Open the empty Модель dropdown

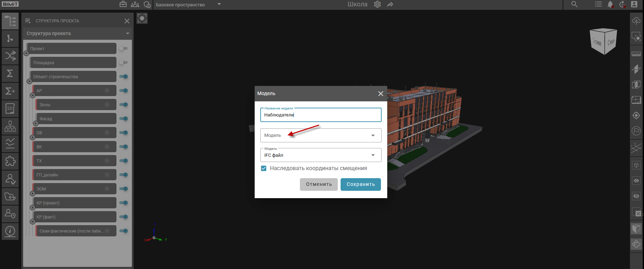pos(321,135)
